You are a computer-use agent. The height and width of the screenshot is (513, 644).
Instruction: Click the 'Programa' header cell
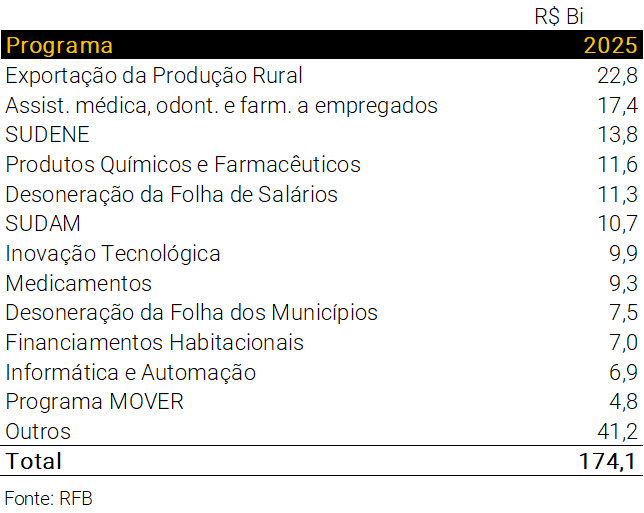[x=60, y=46]
